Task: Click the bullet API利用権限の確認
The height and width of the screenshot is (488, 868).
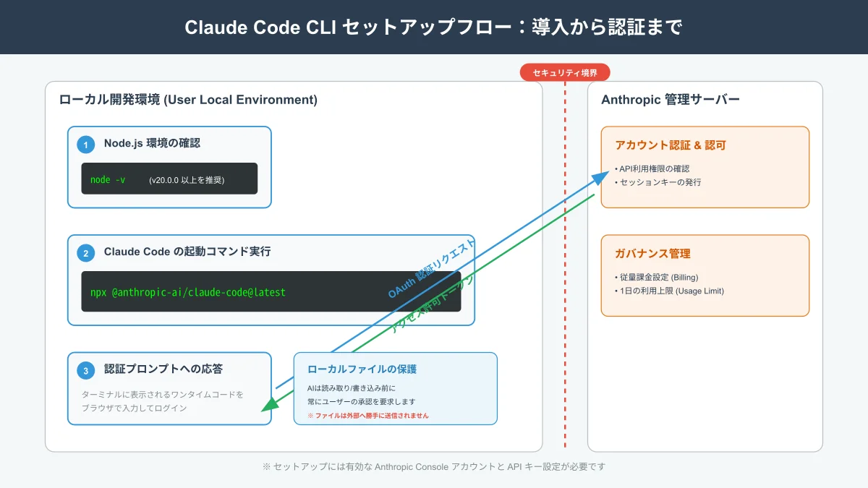Action: coord(652,168)
